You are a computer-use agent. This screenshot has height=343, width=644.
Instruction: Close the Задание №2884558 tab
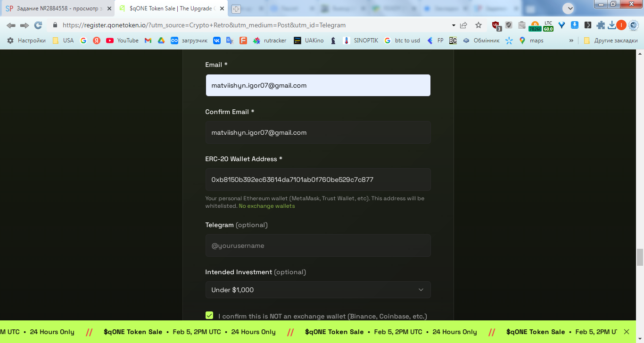point(109,8)
